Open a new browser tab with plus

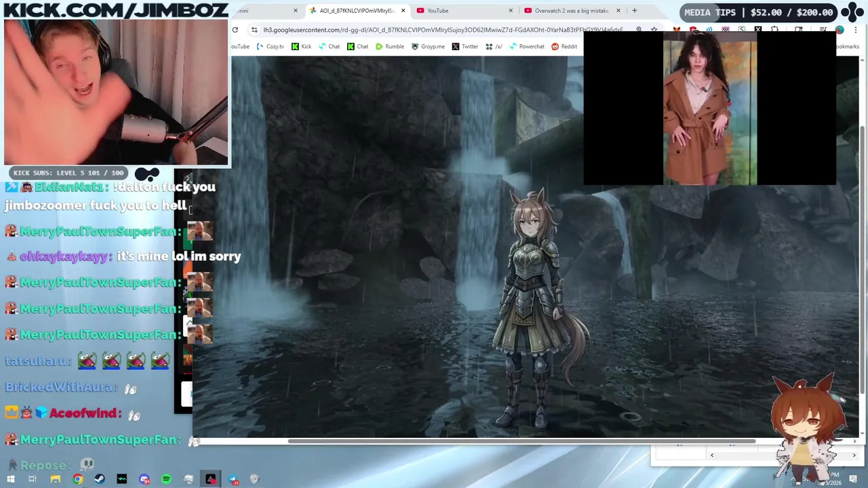(635, 11)
